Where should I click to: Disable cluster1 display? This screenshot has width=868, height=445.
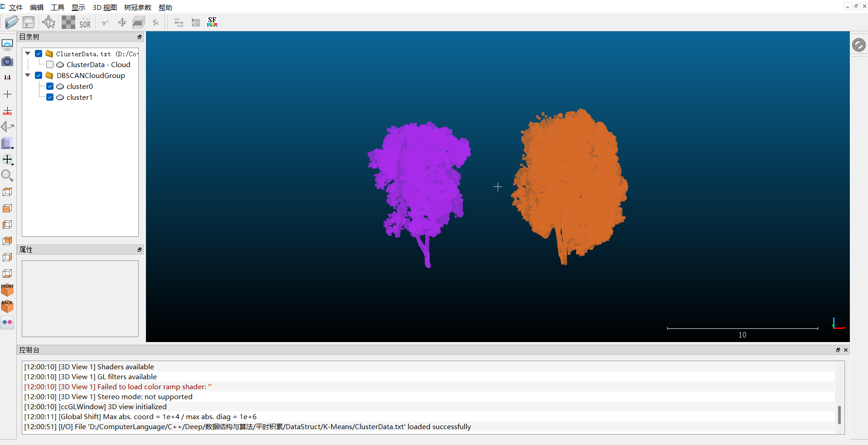[x=50, y=97]
